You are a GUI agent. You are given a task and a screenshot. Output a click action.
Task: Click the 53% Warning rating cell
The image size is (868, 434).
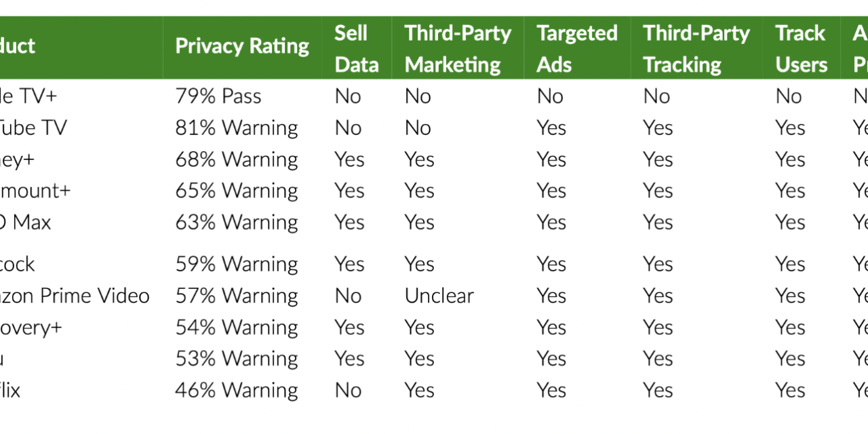237,359
